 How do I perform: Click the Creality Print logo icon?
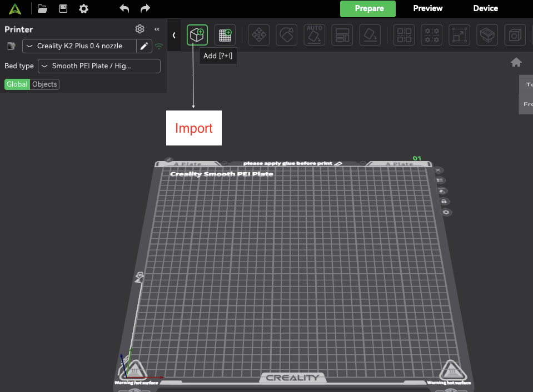point(15,9)
